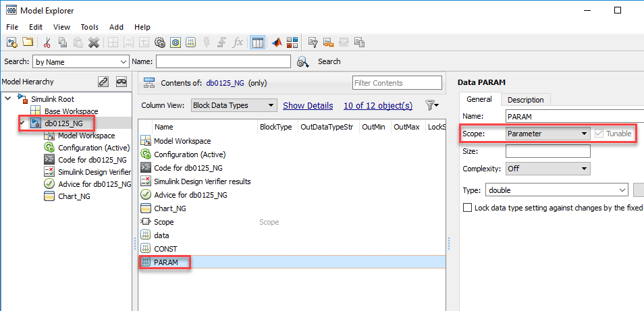Click the MATLAB logo toolbar icon
644x311 pixels.
(x=277, y=43)
